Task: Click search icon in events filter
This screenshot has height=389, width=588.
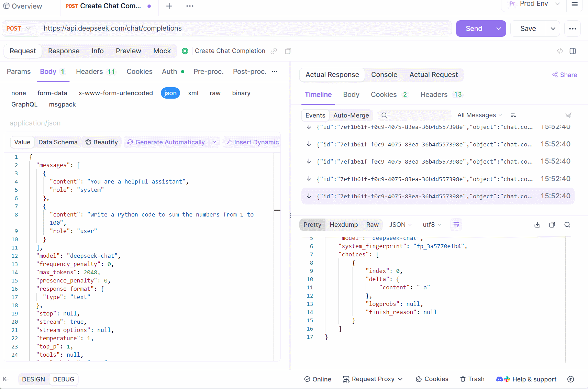Action: tap(384, 115)
